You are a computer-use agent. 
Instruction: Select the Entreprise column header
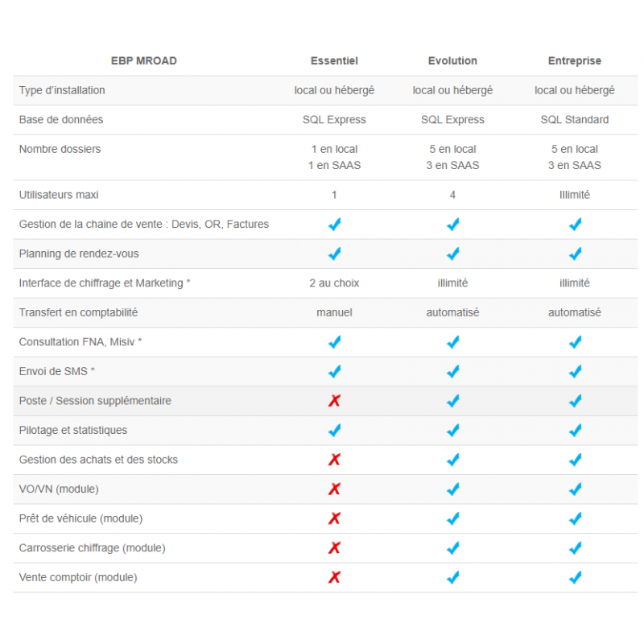(x=575, y=60)
